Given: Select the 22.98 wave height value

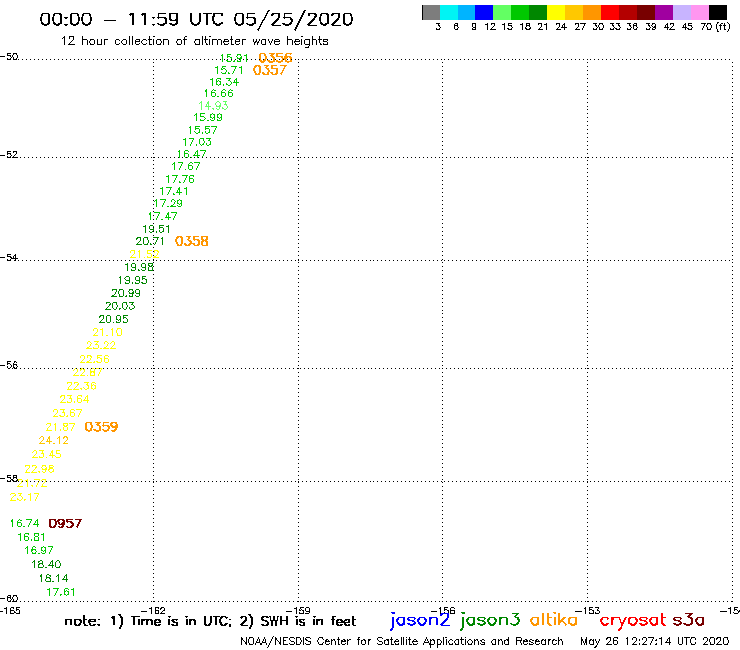Looking at the screenshot, I should 39,469.
